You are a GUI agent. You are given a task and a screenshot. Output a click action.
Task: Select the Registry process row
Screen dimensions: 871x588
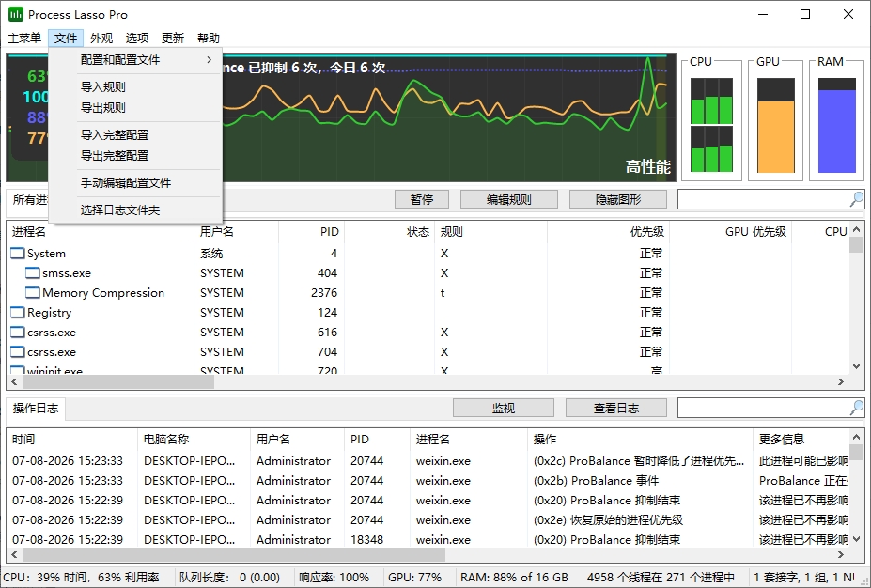click(x=428, y=312)
